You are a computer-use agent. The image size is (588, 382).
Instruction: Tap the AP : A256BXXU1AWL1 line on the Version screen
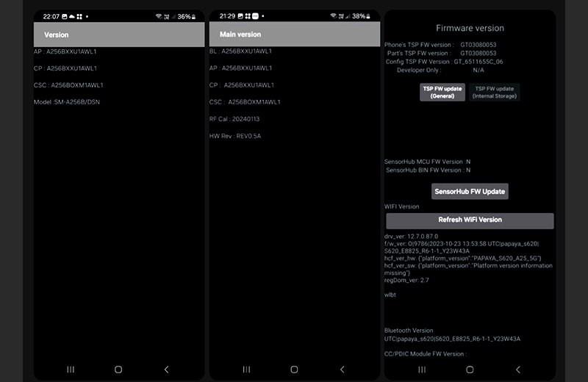coord(65,51)
